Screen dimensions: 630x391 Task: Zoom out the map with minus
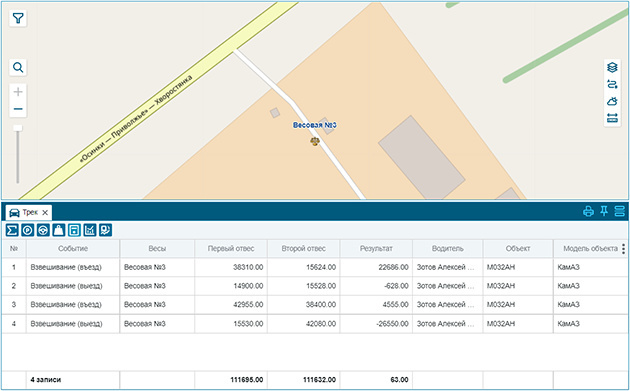tap(18, 109)
